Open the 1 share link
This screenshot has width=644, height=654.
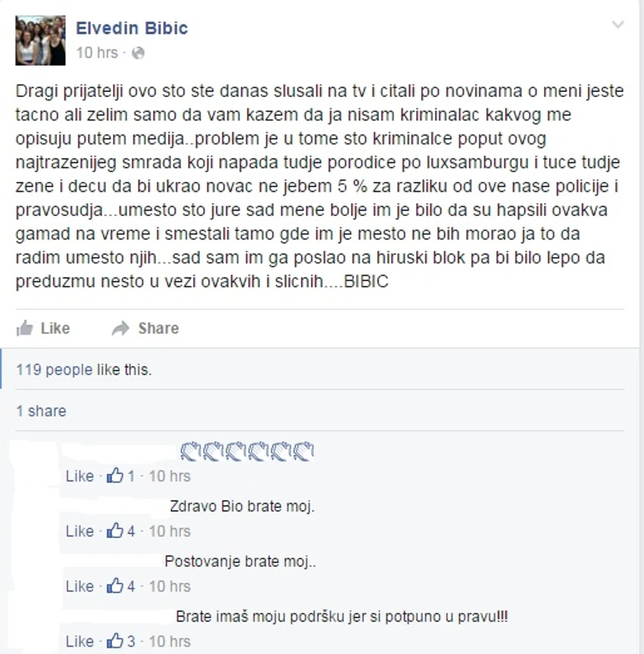(41, 411)
